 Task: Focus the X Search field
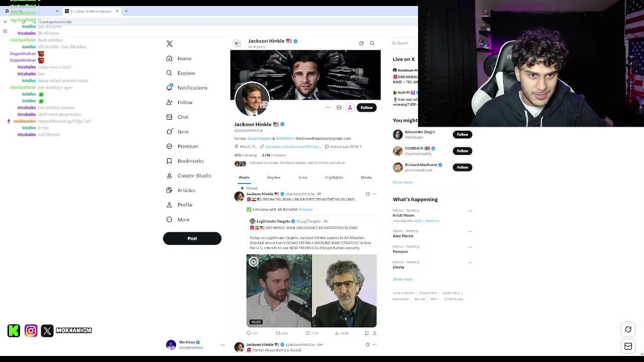405,43
